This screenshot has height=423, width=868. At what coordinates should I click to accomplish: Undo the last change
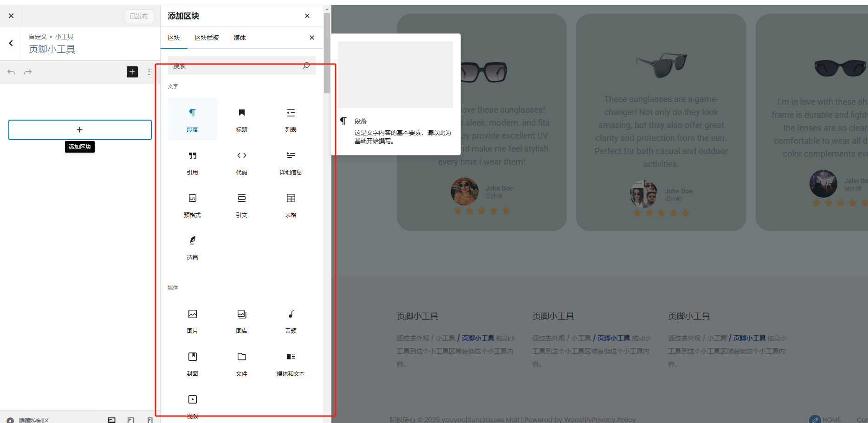(11, 72)
